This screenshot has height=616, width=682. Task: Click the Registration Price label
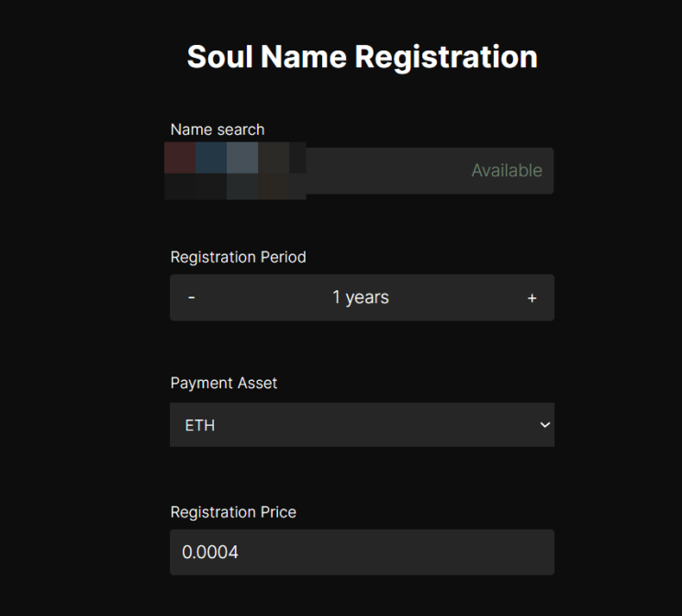tap(233, 512)
